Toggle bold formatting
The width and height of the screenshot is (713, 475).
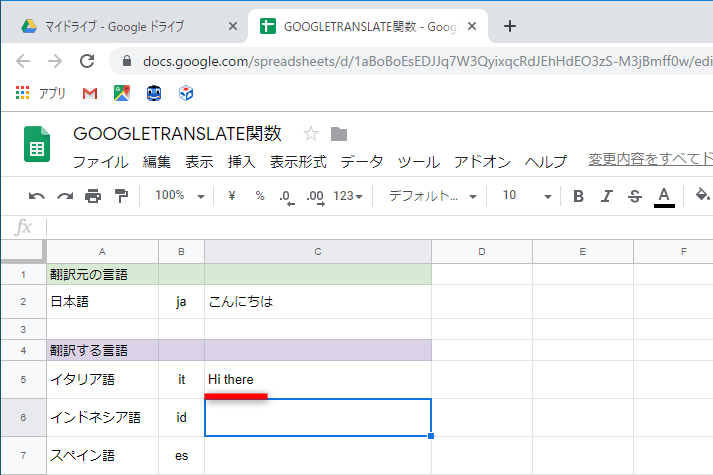click(x=578, y=196)
